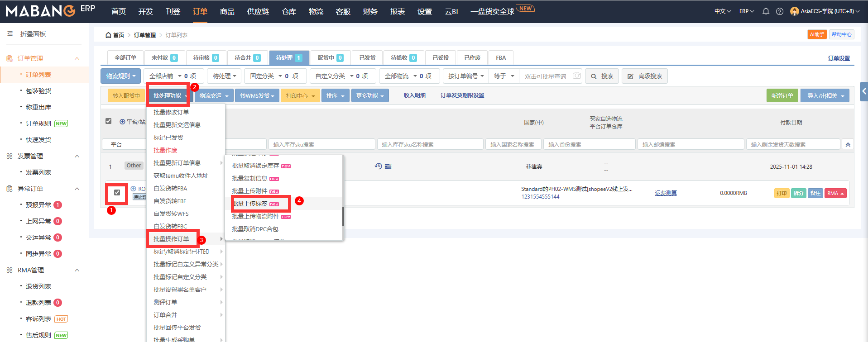Uncheck the first order row checkbox
The height and width of the screenshot is (342, 868).
pos(117,193)
